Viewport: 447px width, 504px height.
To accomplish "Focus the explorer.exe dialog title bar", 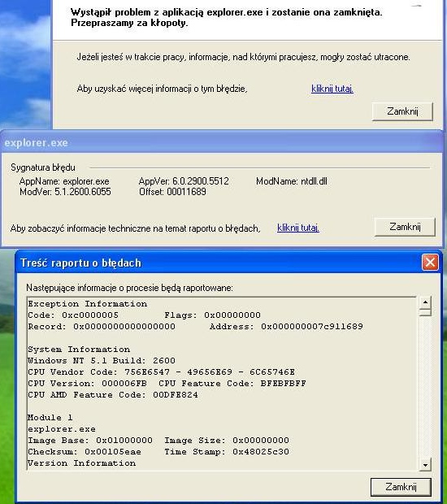I will [x=222, y=142].
